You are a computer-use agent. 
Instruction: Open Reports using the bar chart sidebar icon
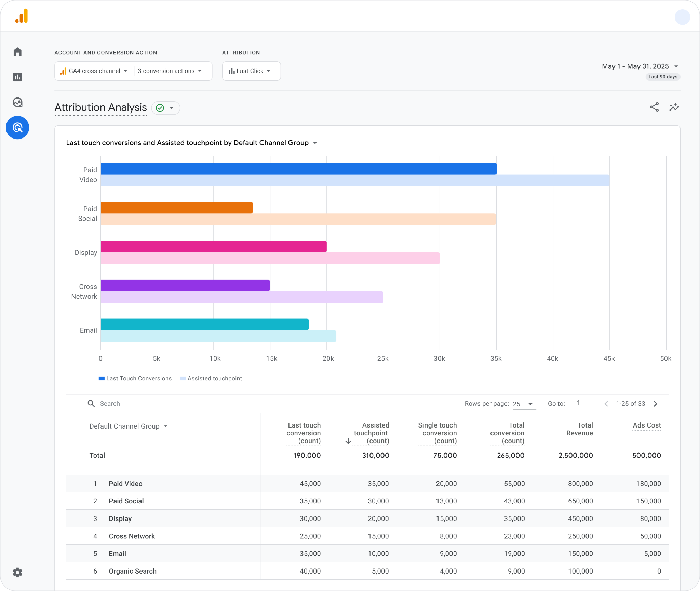click(17, 77)
